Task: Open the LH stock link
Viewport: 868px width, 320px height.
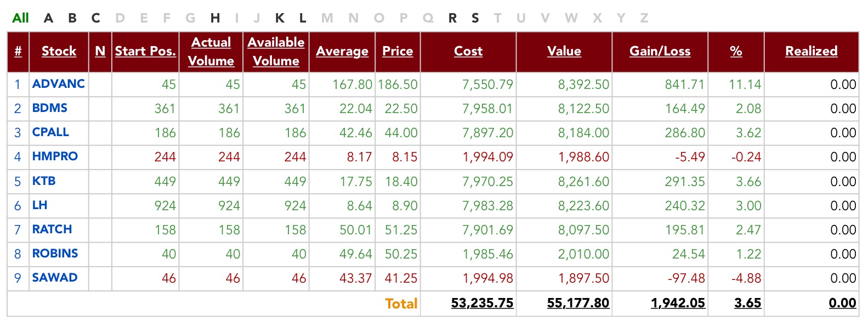Action: click(39, 205)
